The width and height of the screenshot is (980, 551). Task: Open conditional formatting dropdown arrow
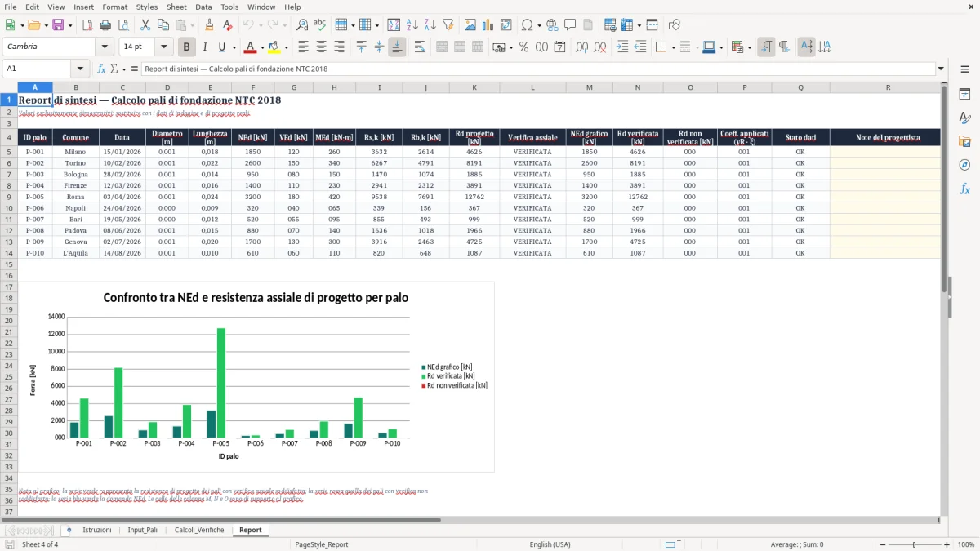(x=749, y=47)
